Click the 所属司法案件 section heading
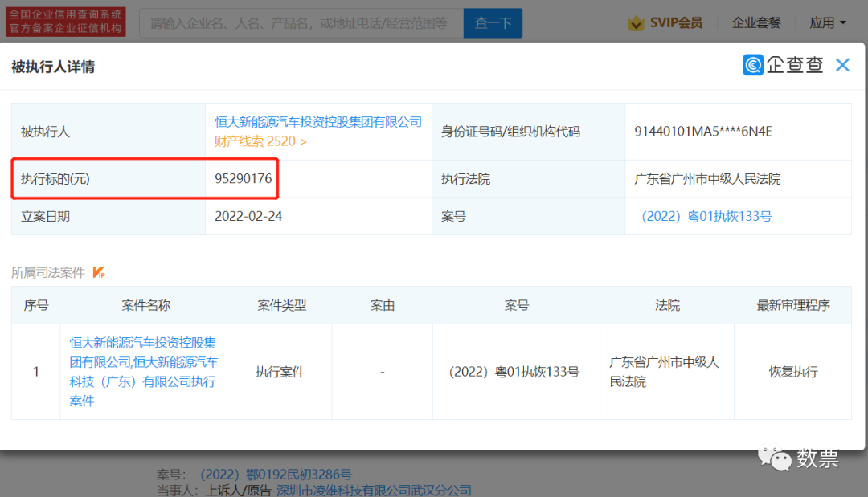 48,272
